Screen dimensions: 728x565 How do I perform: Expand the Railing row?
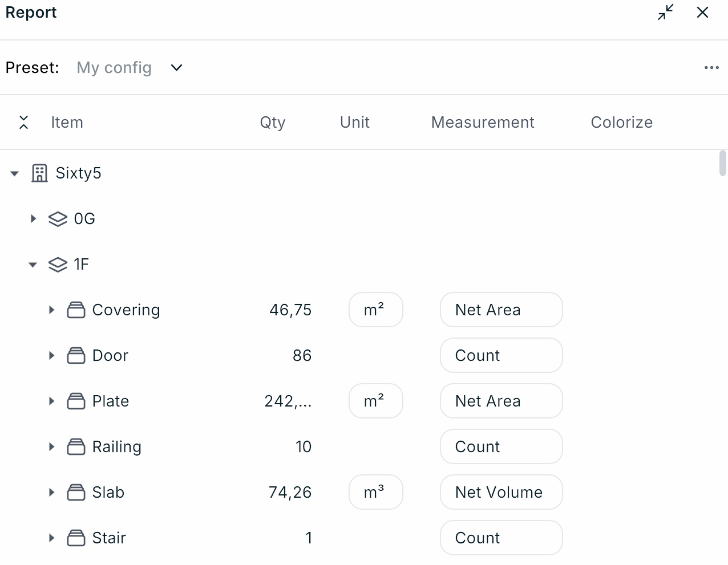[51, 447]
